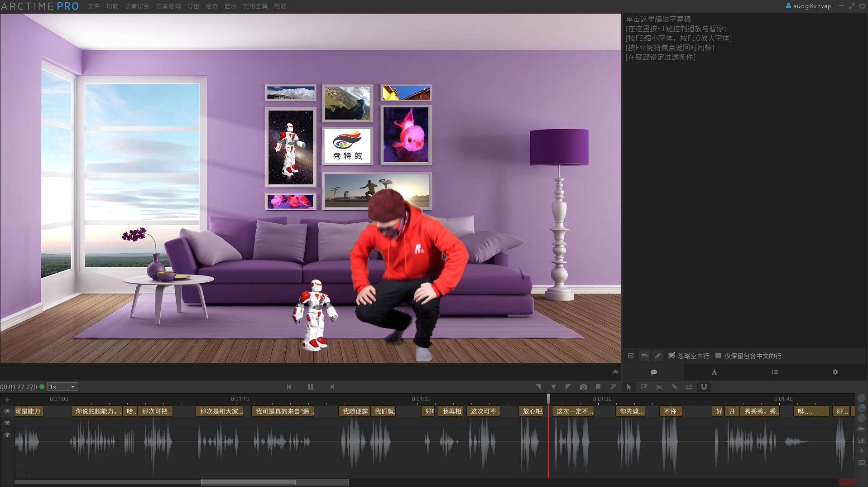
Task: Click the auog6xzvap user account
Action: [x=809, y=6]
